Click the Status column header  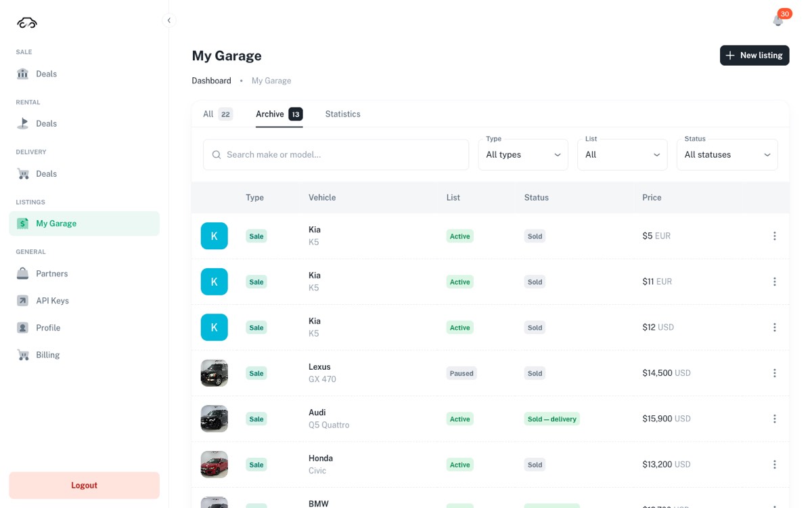536,198
